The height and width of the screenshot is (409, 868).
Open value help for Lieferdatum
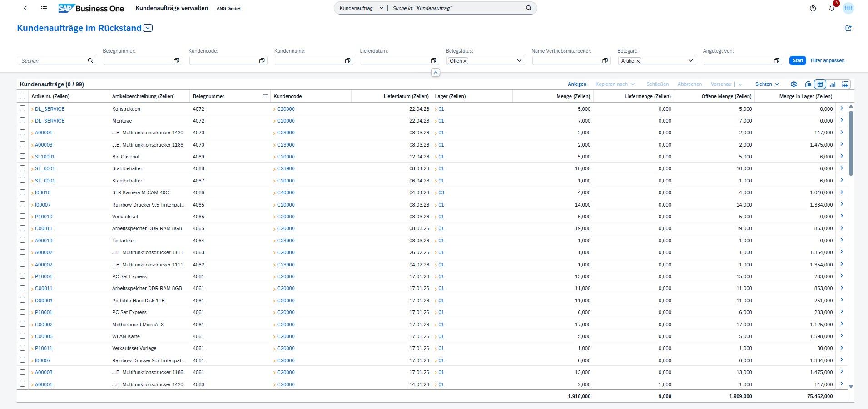433,61
